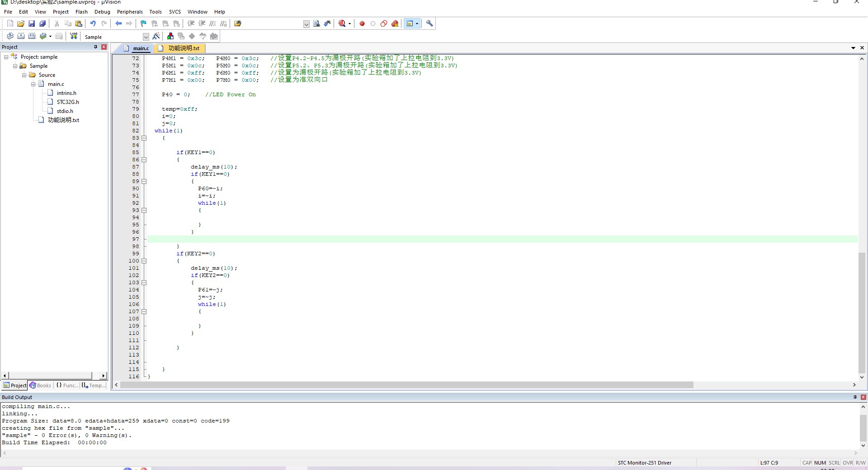Image resolution: width=868 pixels, height=470 pixels.
Task: Collapse the main.c dependency node
Action: [x=33, y=84]
